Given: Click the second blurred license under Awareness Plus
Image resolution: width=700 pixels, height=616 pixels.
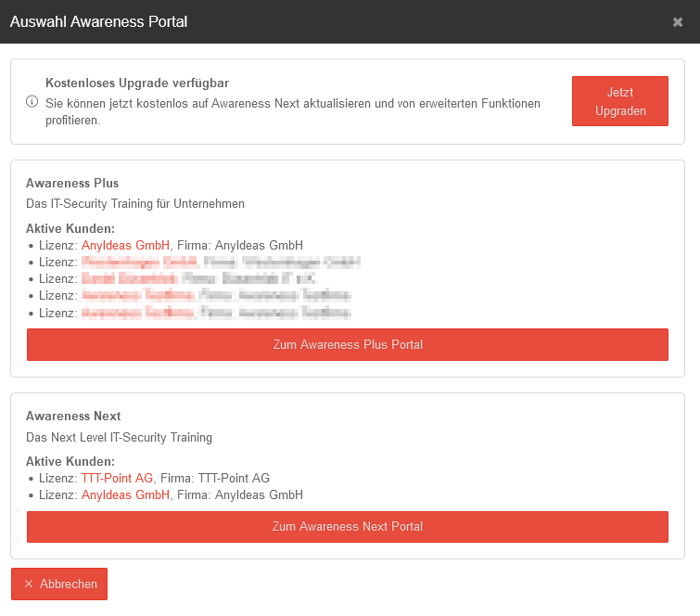Looking at the screenshot, I should click(x=125, y=263).
